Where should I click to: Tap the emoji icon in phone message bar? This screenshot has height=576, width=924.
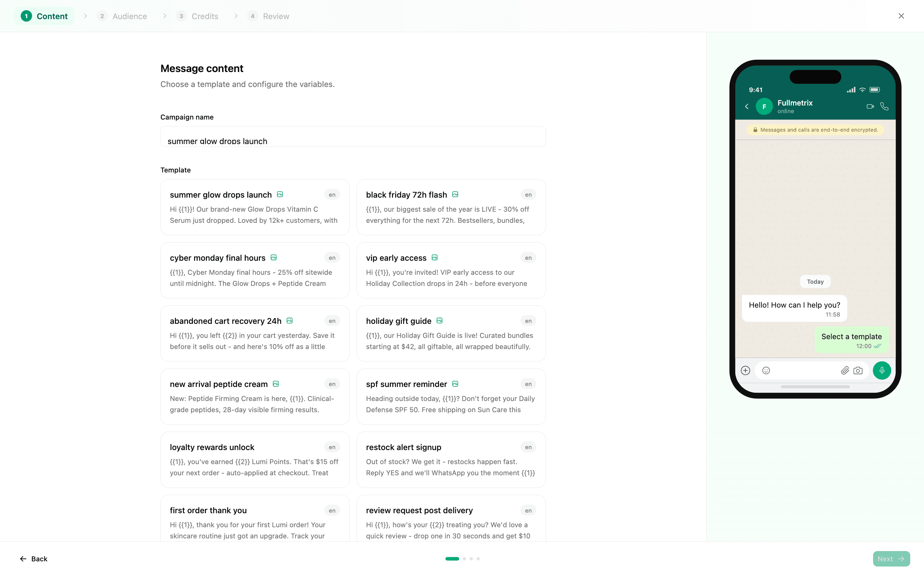[766, 370]
